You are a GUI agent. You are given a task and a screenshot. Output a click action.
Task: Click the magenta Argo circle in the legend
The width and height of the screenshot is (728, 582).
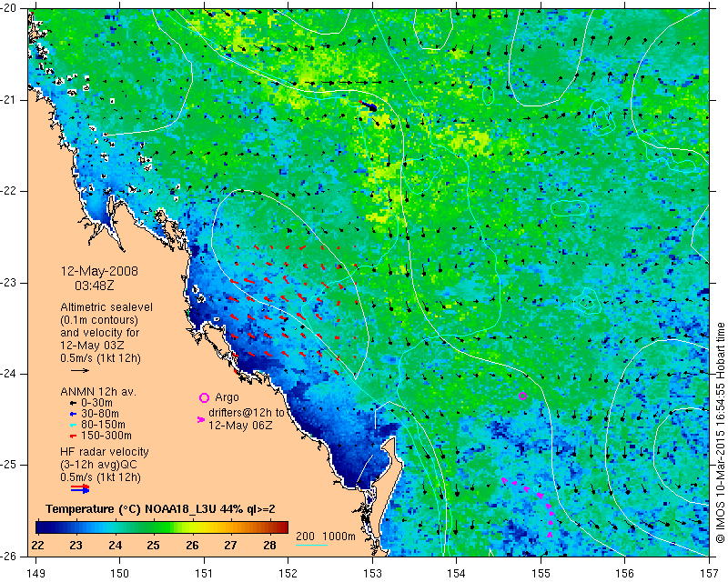pos(204,397)
